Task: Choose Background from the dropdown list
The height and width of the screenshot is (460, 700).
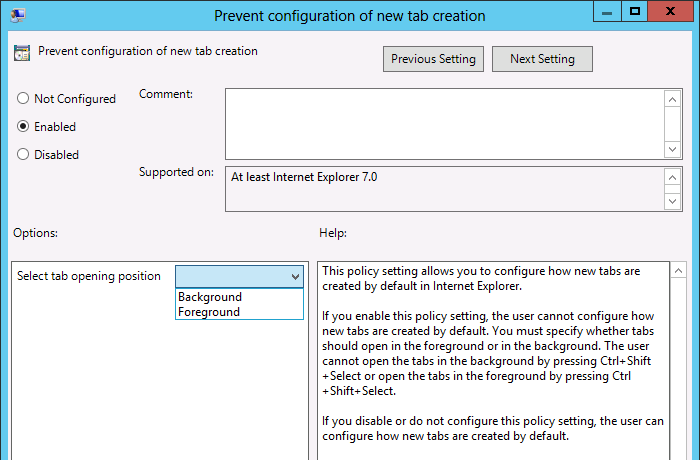Action: click(x=210, y=297)
